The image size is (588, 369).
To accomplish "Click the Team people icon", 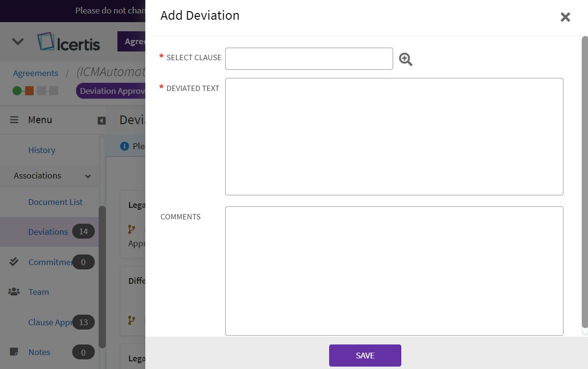I will [14, 292].
